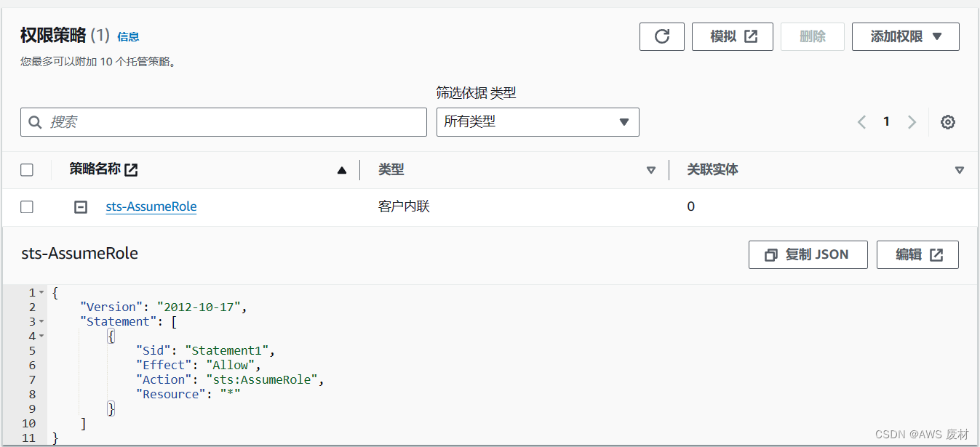Click the 搜索 input field

218,121
